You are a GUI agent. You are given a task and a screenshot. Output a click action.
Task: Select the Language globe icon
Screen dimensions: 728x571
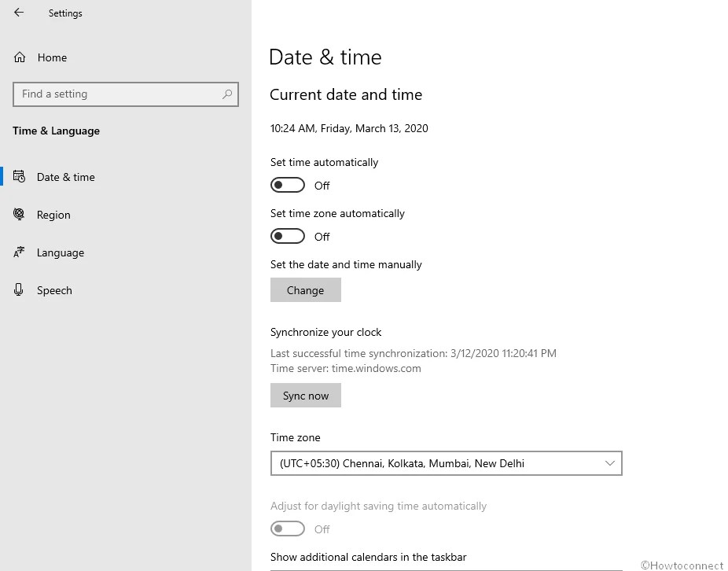19,252
